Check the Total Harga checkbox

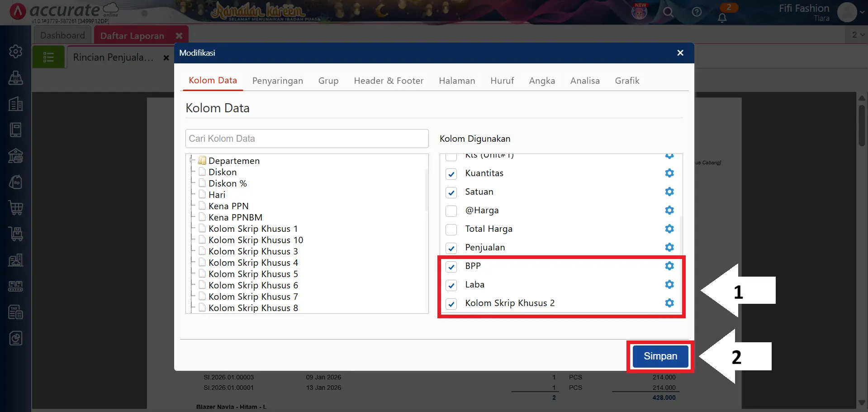click(451, 230)
